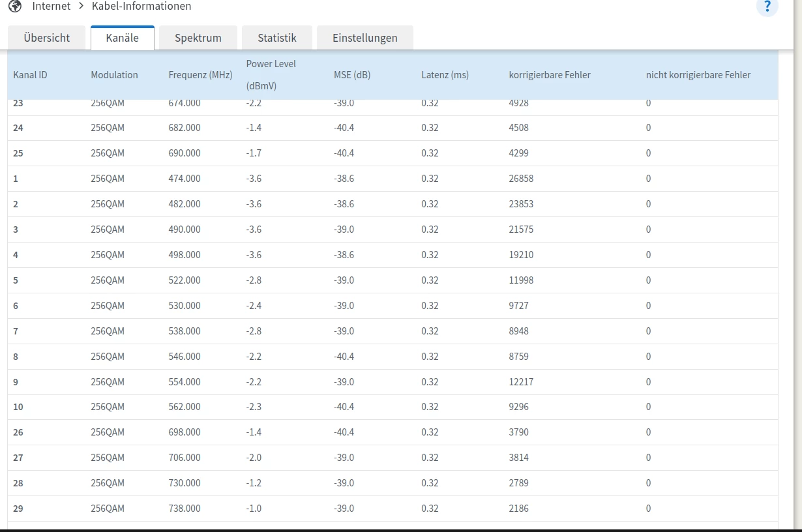Open the help question mark icon
The image size is (802, 532).
coord(767,7)
